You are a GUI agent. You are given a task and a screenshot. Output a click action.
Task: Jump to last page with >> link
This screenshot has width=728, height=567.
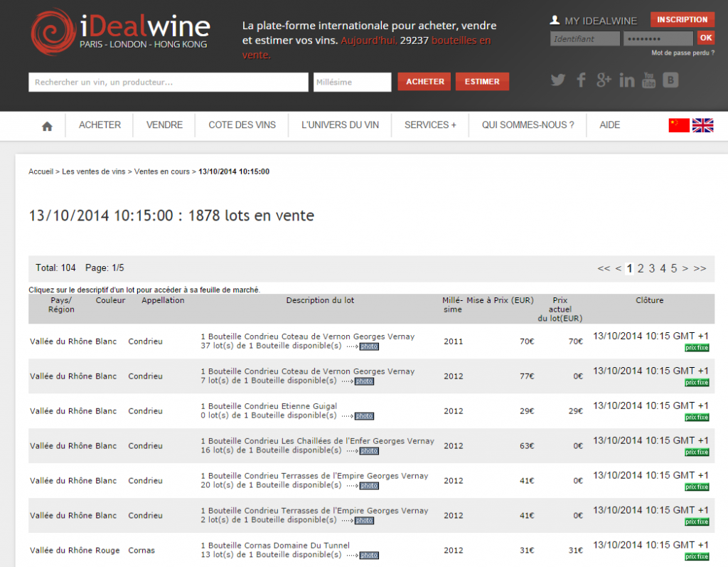click(x=700, y=269)
